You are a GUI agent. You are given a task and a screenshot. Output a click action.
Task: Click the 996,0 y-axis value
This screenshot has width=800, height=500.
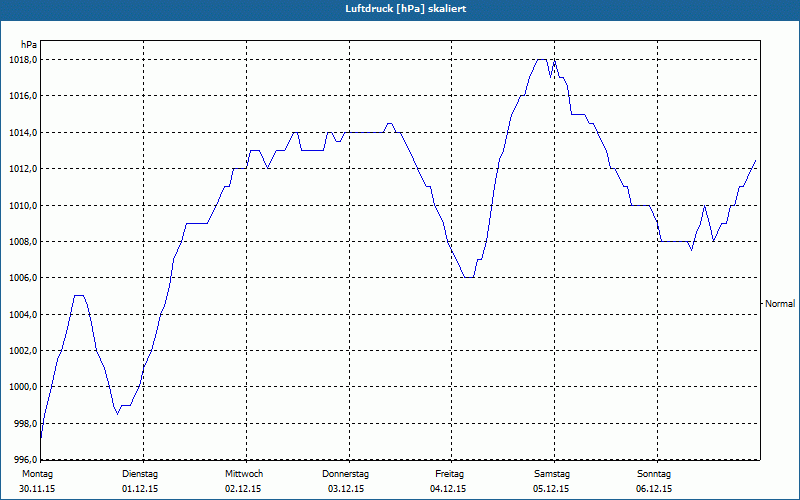[x=24, y=459]
